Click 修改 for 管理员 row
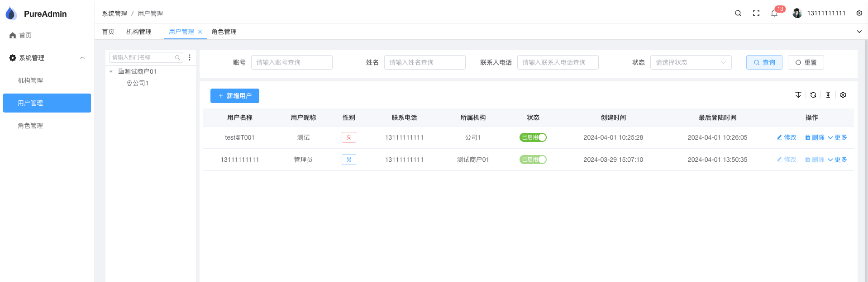The height and width of the screenshot is (282, 868). [787, 160]
